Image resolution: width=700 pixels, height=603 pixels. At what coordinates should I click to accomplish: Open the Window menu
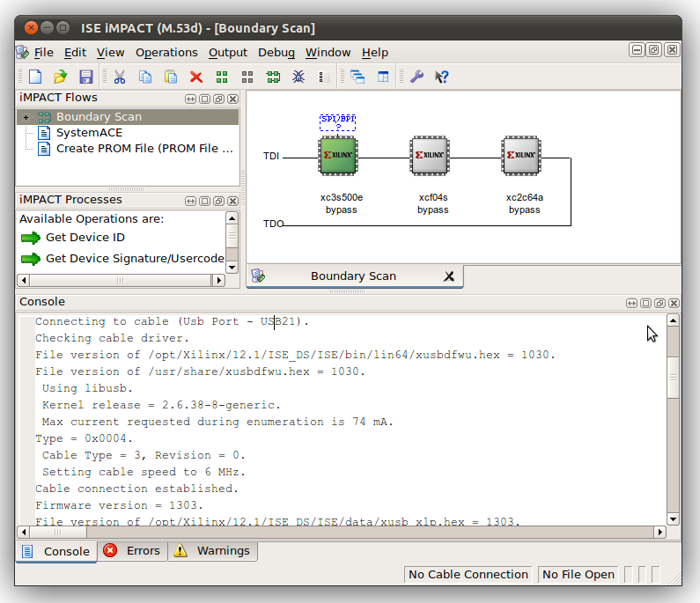pos(328,53)
